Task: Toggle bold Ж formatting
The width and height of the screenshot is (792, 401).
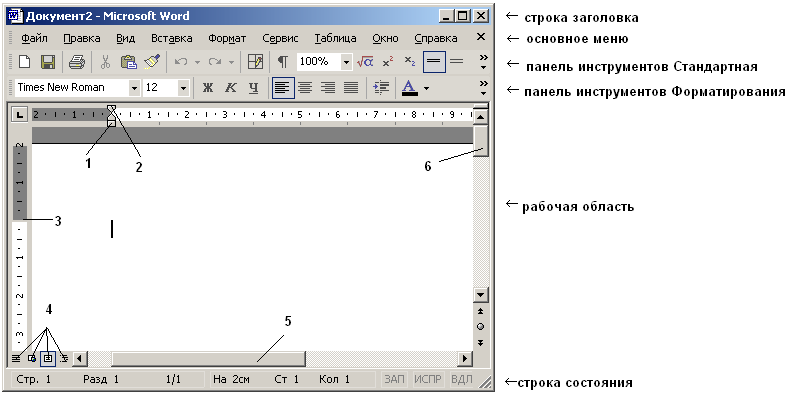Action: click(208, 88)
